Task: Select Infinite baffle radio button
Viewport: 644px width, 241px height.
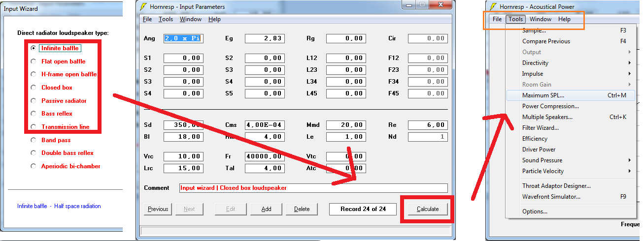Action: 34,48
